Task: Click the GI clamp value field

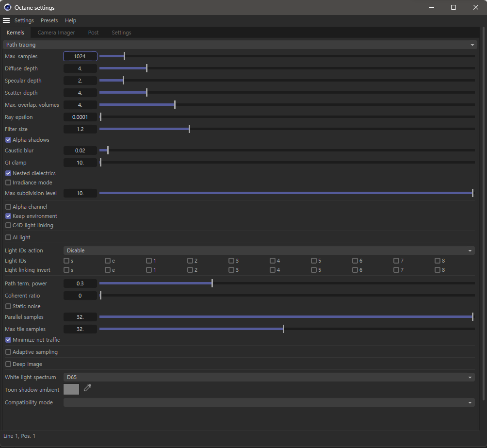Action: [80, 163]
